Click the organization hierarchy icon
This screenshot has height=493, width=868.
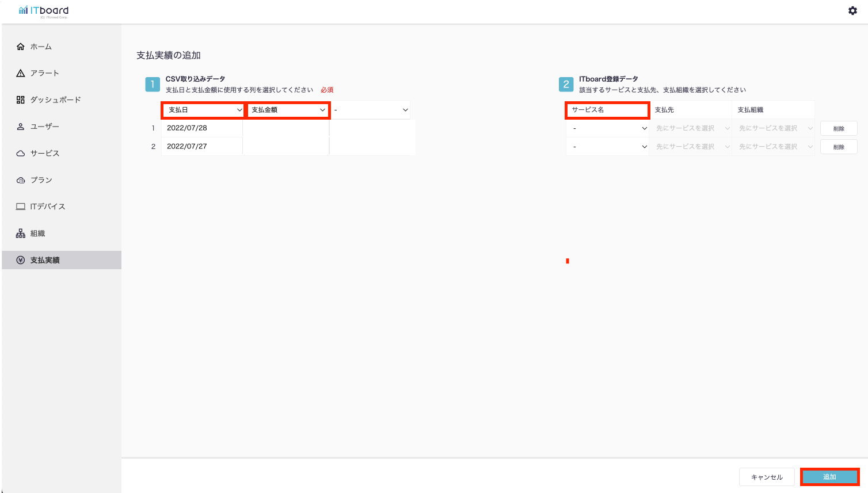(x=21, y=234)
